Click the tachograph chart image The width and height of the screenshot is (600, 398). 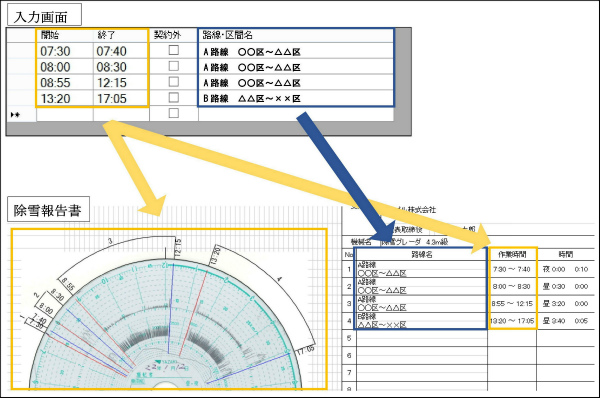point(168,310)
